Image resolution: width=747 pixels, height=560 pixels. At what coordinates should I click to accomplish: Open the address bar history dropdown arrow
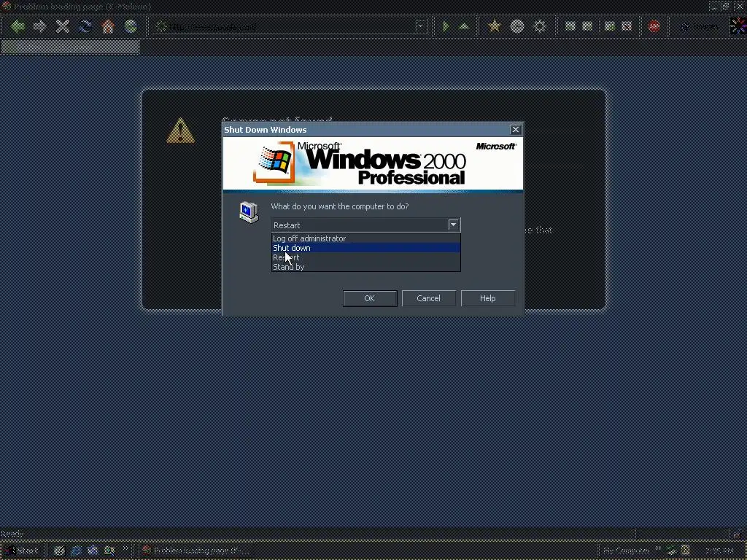(421, 27)
